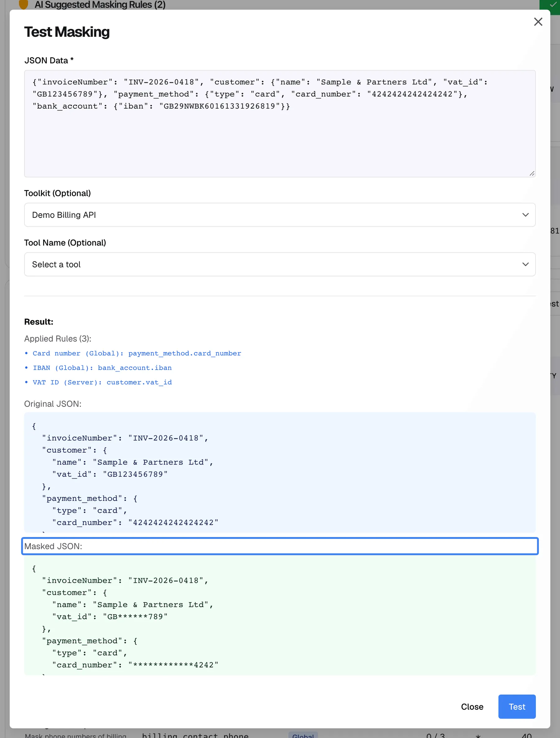Click inside the JSON Data text area
Image resolution: width=560 pixels, height=738 pixels.
pyautogui.click(x=279, y=124)
